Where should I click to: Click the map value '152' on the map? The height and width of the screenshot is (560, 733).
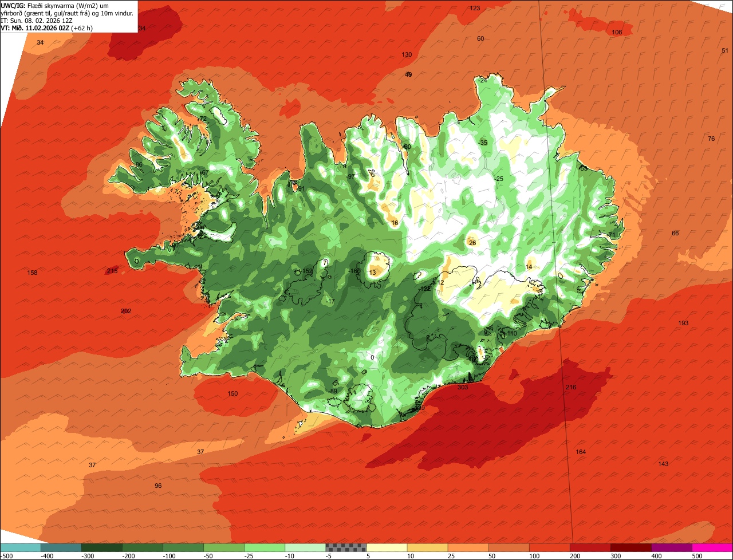[x=308, y=271]
